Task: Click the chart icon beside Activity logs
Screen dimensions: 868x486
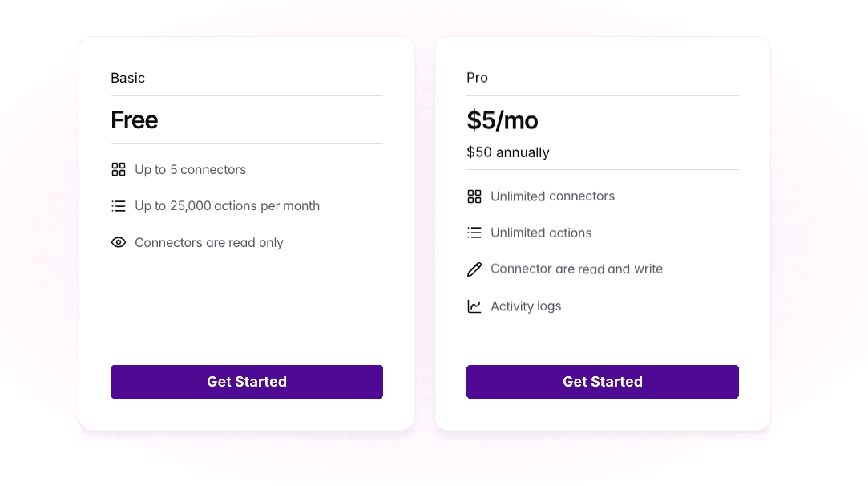Action: coord(474,306)
